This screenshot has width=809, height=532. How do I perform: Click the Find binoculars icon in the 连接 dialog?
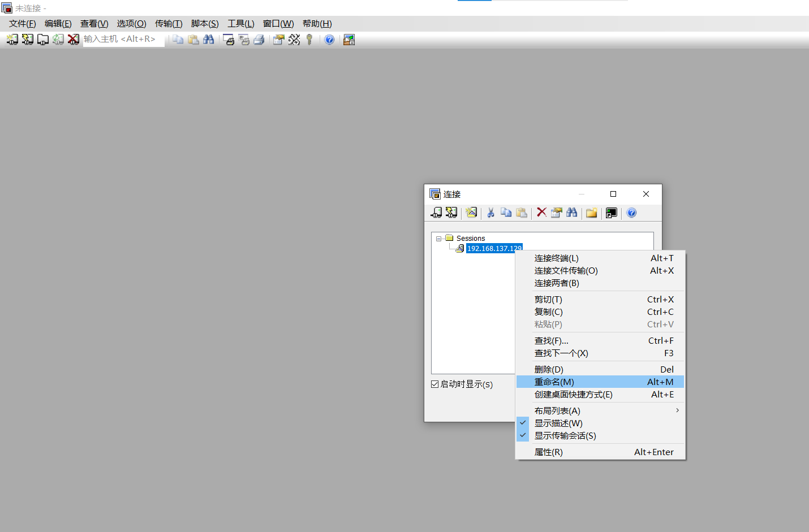(x=572, y=213)
